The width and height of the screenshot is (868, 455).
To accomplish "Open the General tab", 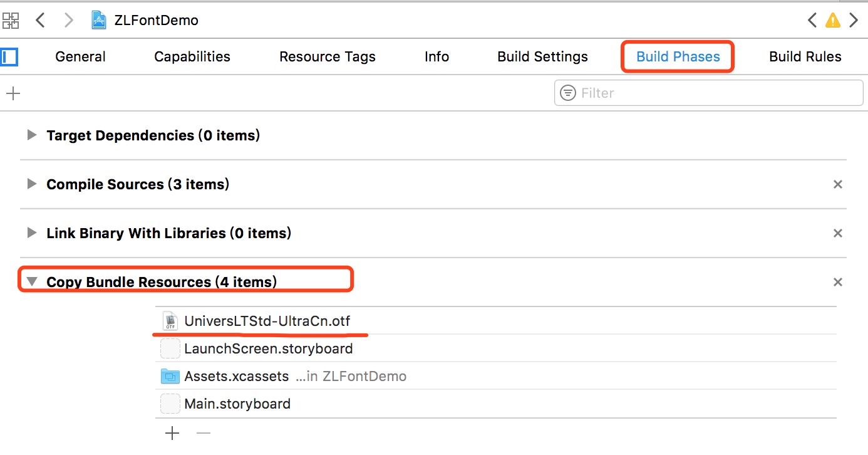I will [80, 57].
